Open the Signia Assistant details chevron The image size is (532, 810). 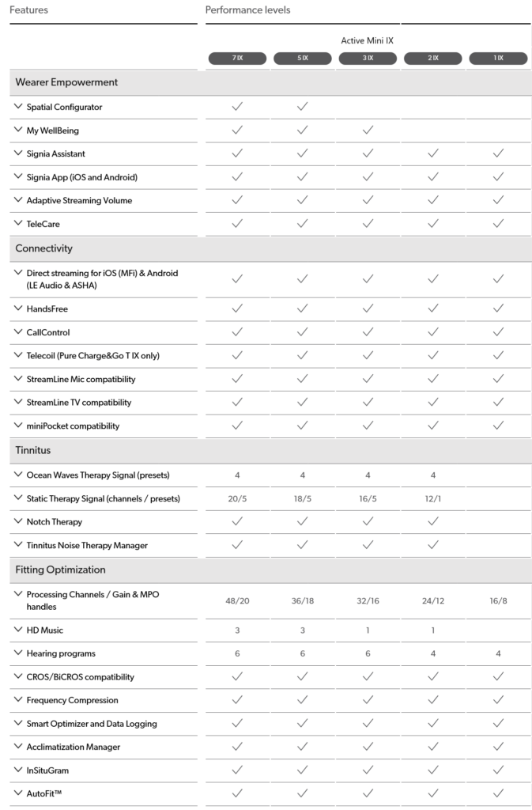[x=18, y=153]
